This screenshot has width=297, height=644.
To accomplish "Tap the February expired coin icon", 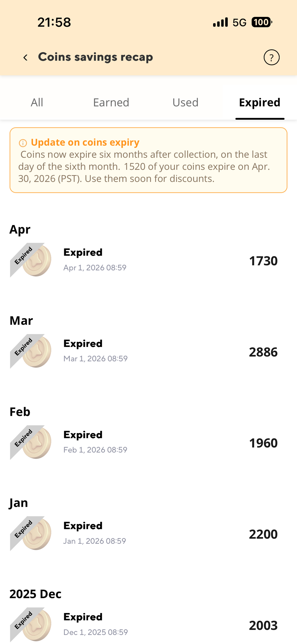I will (31, 443).
